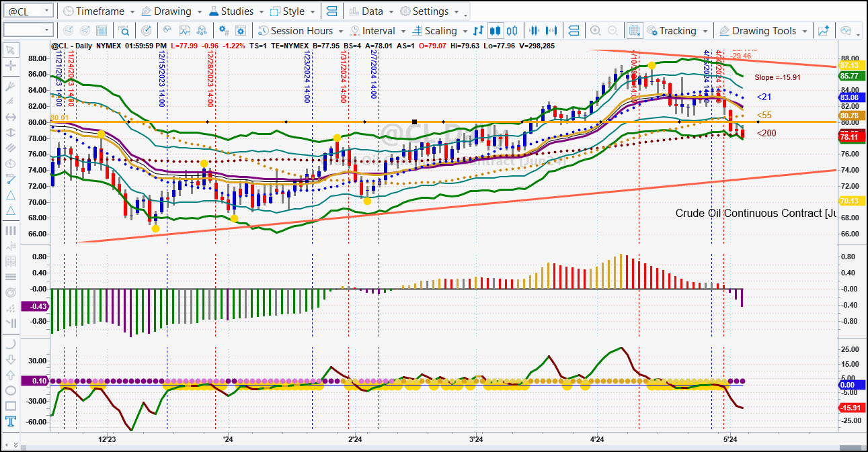The width and height of the screenshot is (868, 452).
Task: Select the rectangle drawing tool
Action: (x=10, y=406)
